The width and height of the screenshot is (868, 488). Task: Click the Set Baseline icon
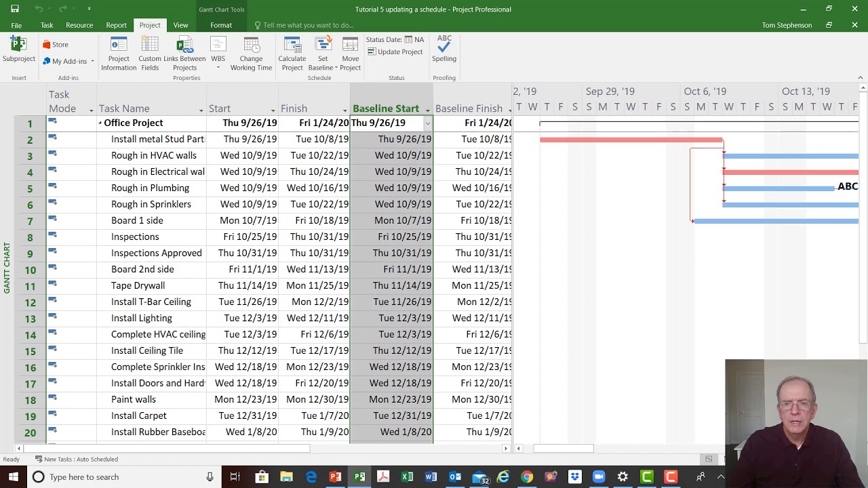pos(323,45)
